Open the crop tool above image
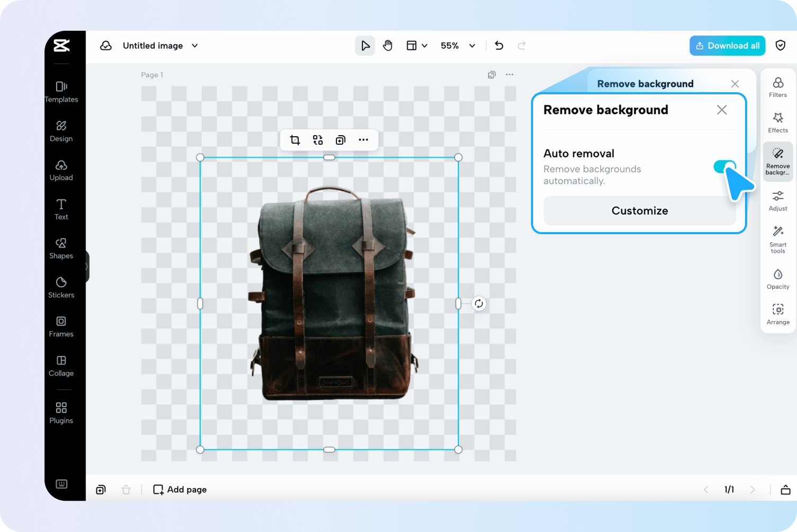 pyautogui.click(x=295, y=140)
